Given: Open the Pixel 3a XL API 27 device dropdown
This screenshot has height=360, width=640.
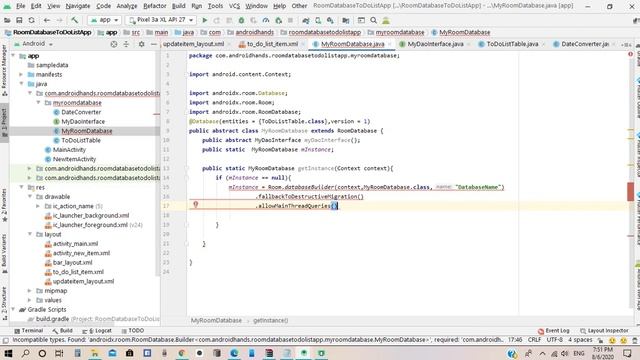Looking at the screenshot, I should (x=161, y=20).
